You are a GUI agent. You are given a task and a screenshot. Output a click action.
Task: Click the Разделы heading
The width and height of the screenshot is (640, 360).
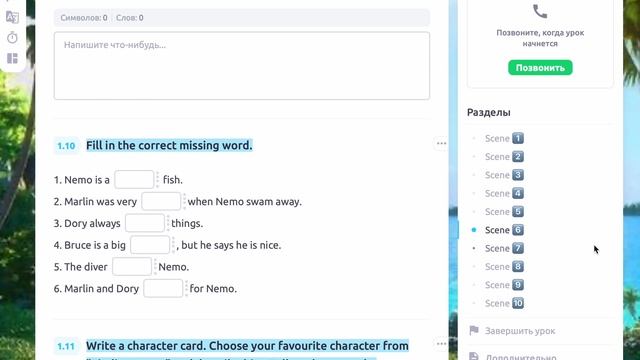(x=489, y=112)
